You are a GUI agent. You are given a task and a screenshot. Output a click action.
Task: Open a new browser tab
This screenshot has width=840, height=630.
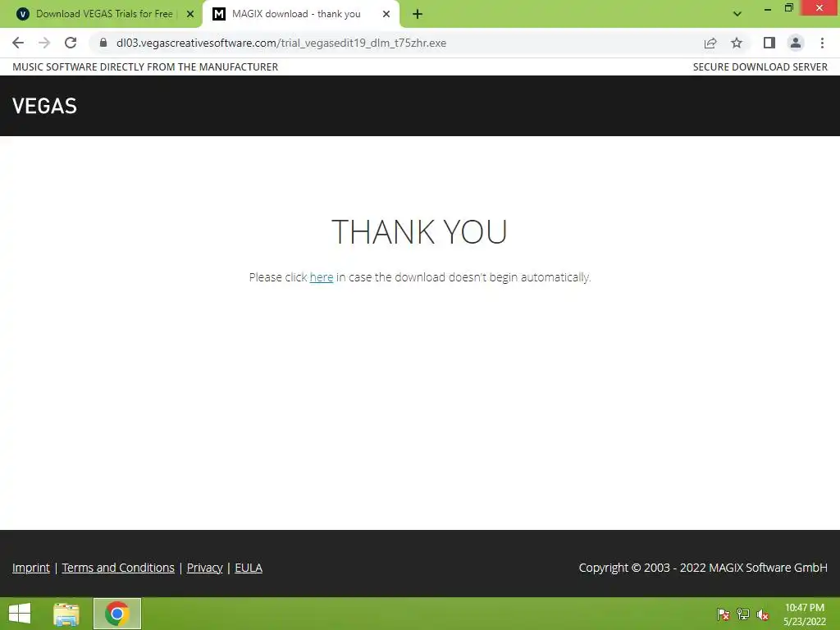[418, 15]
